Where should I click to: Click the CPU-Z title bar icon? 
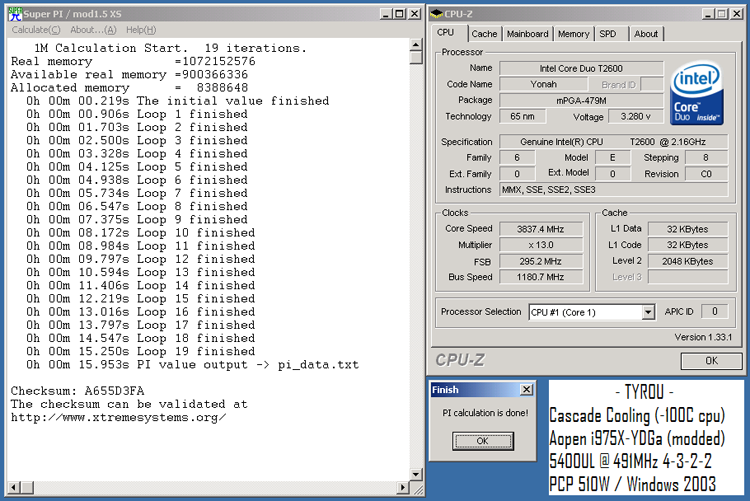point(436,14)
